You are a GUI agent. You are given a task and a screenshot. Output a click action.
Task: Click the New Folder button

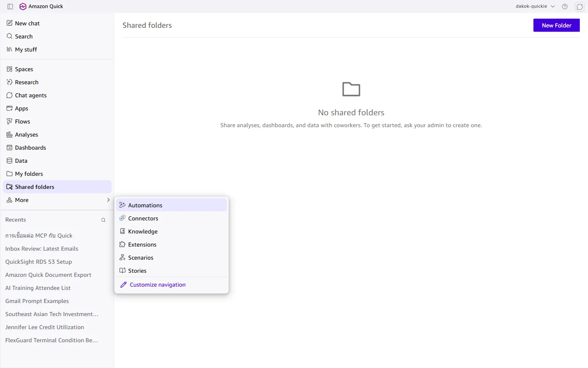click(x=557, y=25)
